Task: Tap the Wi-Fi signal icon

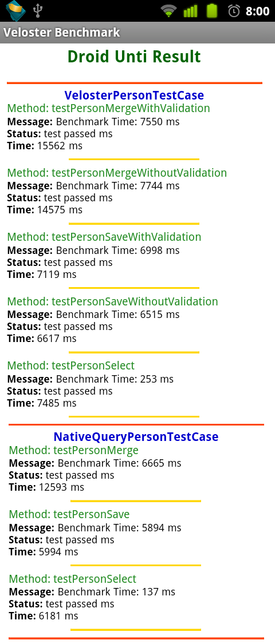Action: click(168, 11)
